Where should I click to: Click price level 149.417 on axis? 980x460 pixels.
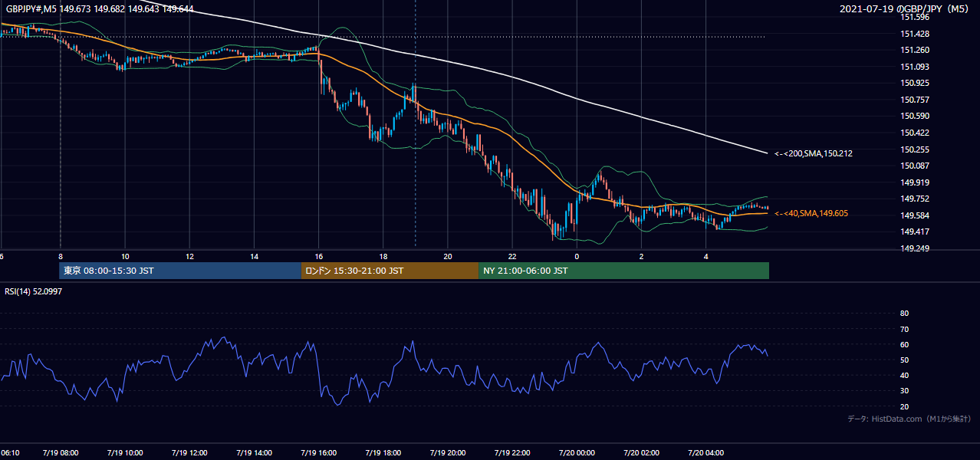click(914, 232)
